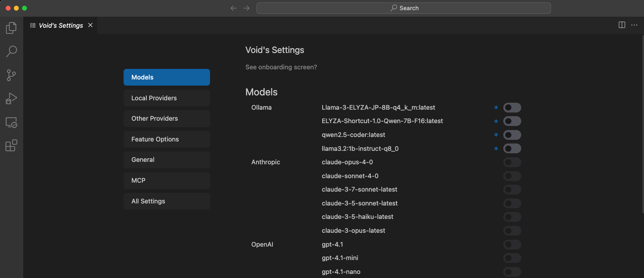
Task: Toggle claude-3-opus-latest switch
Action: tap(512, 231)
